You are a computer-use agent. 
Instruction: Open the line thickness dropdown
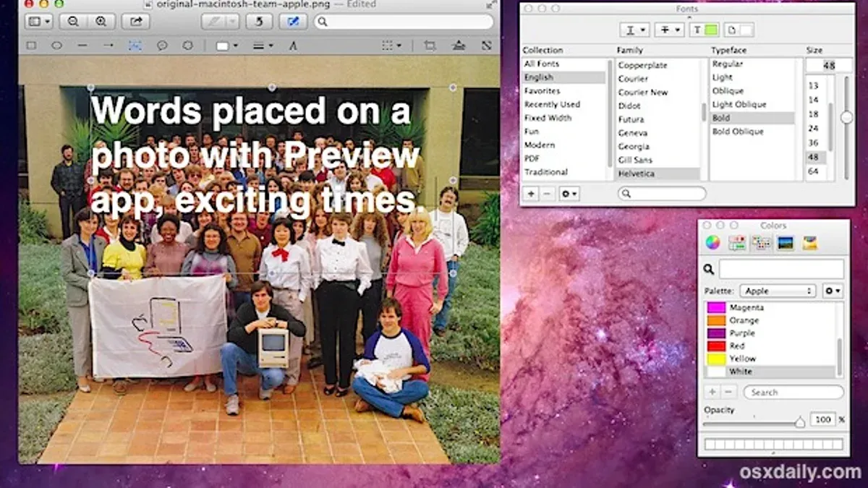click(x=263, y=46)
